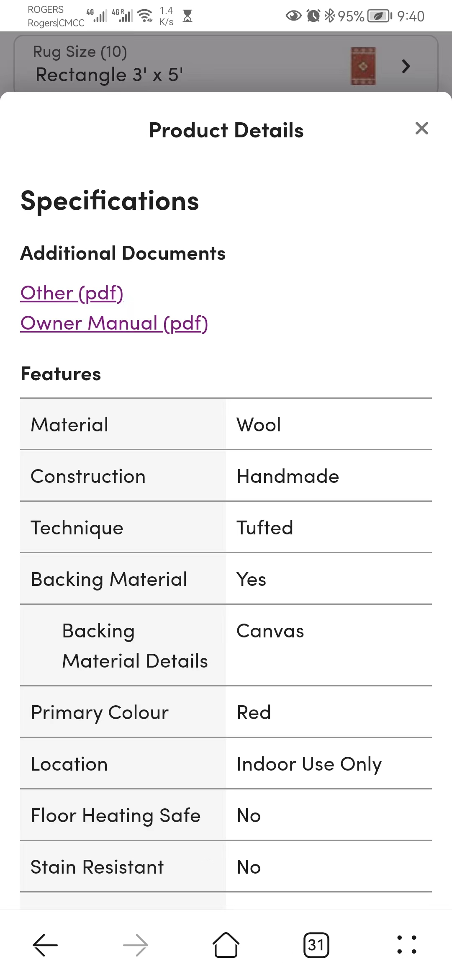This screenshot has width=452, height=980.
Task: Tap the alarm clock status icon
Action: click(x=313, y=16)
